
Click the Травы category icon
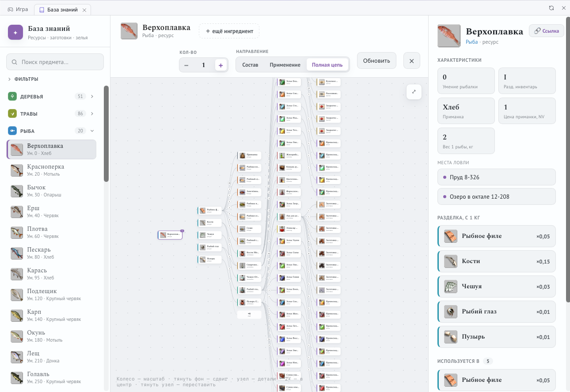pyautogui.click(x=12, y=113)
